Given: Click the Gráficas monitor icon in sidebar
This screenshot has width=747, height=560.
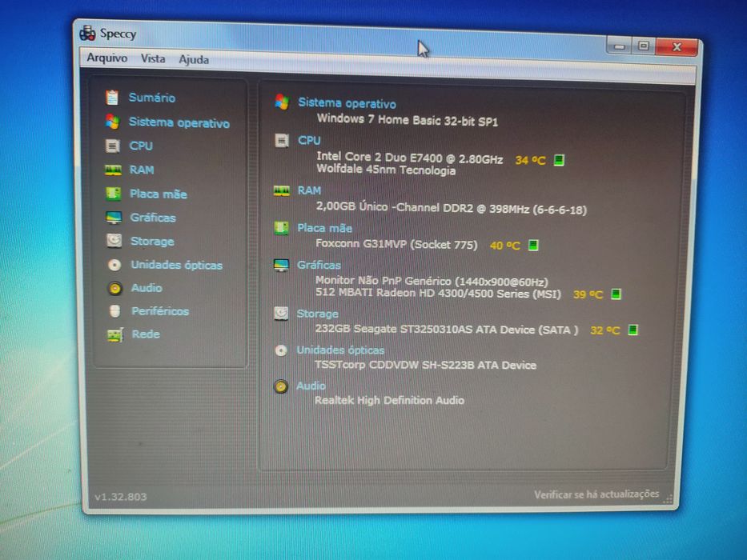Looking at the screenshot, I should [x=114, y=218].
